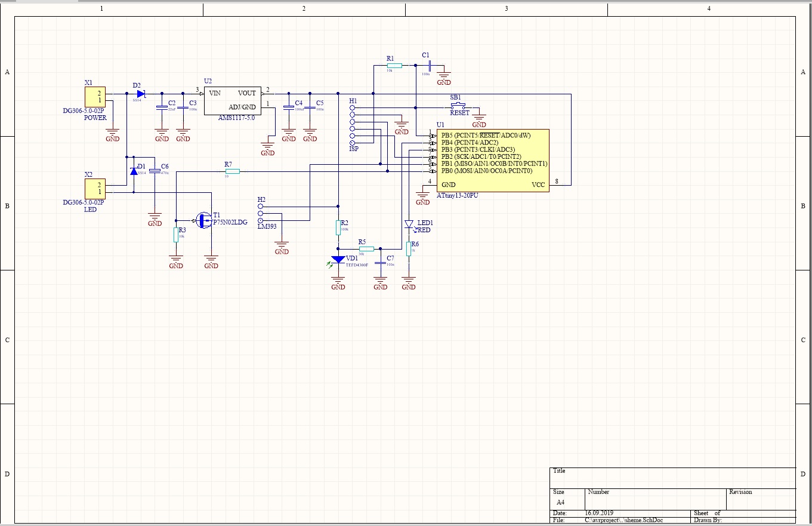Select diode D2 symbol
This screenshot has height=526, width=812.
(141, 94)
